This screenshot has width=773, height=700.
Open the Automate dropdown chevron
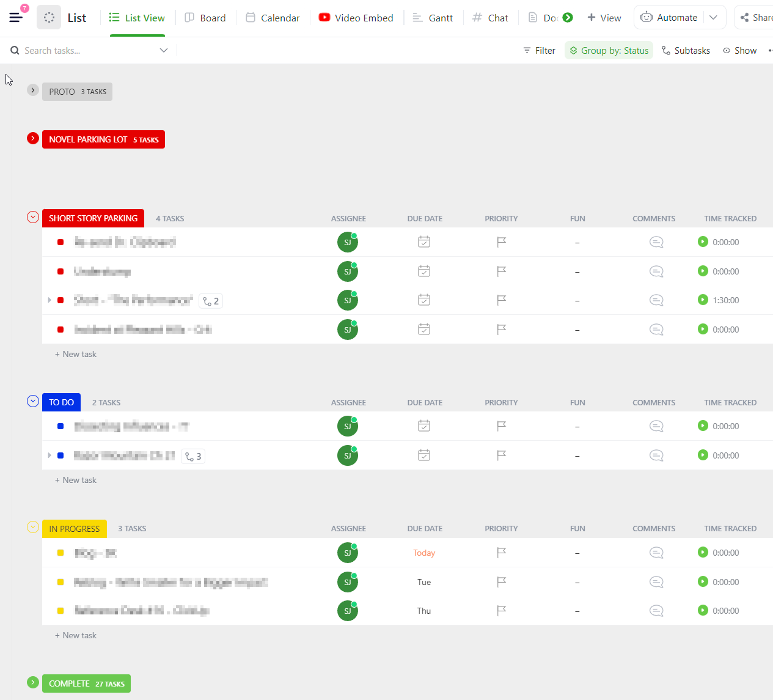pyautogui.click(x=713, y=17)
